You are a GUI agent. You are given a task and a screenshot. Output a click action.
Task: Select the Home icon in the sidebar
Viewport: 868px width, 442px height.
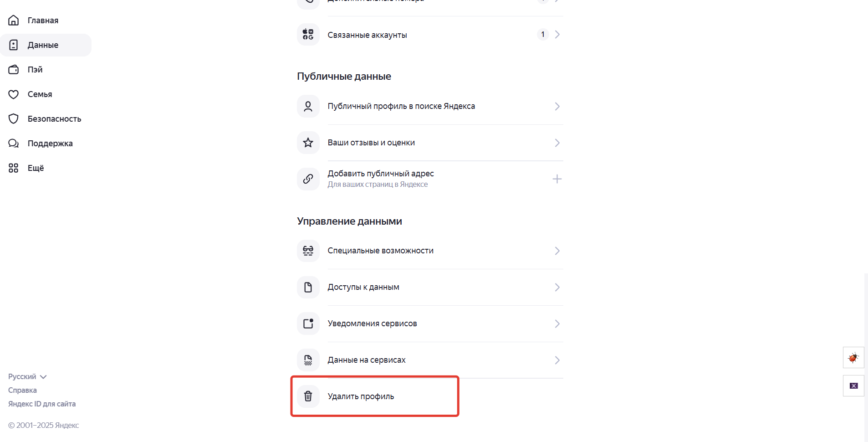(x=13, y=20)
